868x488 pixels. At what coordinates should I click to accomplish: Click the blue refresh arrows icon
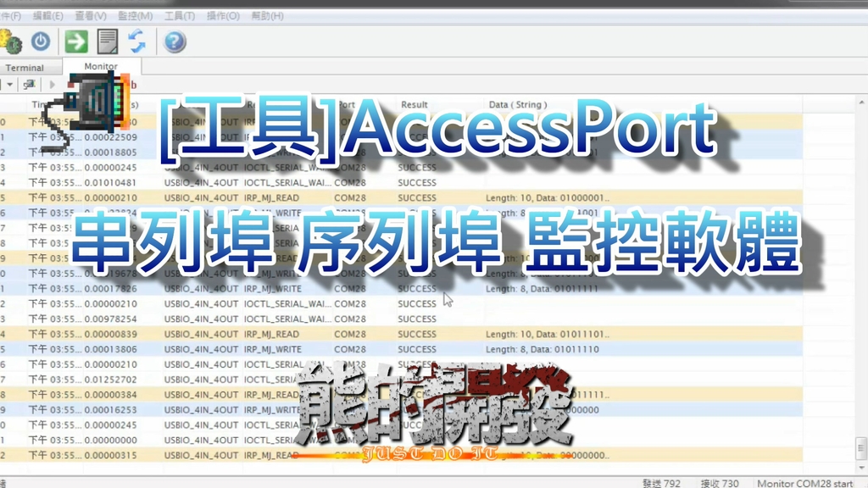click(x=136, y=42)
